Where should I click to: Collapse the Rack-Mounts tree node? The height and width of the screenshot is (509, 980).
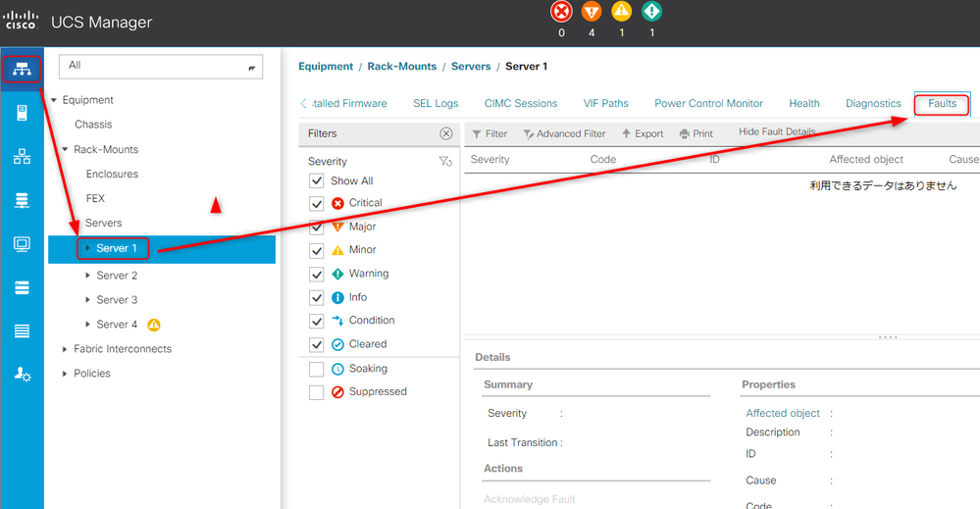pos(65,149)
